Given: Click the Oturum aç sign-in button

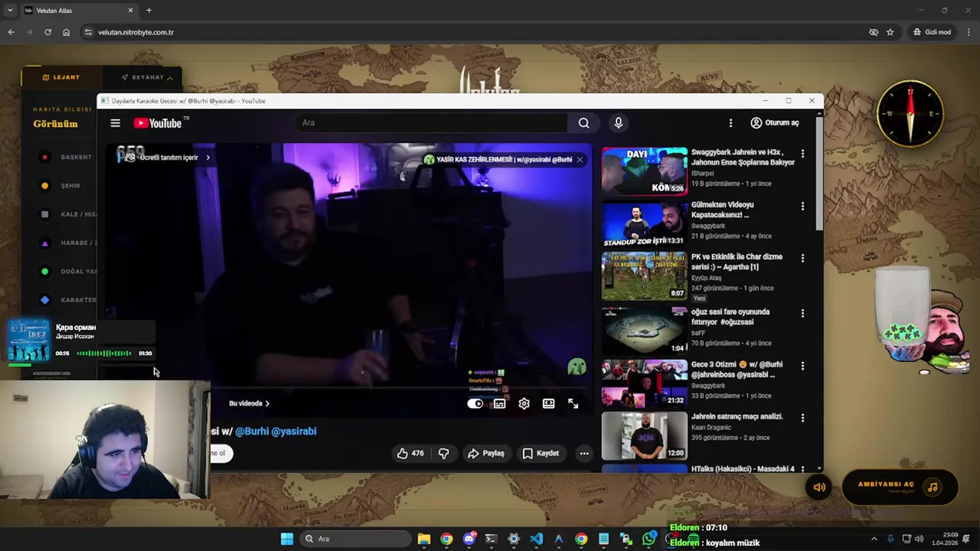Looking at the screenshot, I should pos(775,122).
